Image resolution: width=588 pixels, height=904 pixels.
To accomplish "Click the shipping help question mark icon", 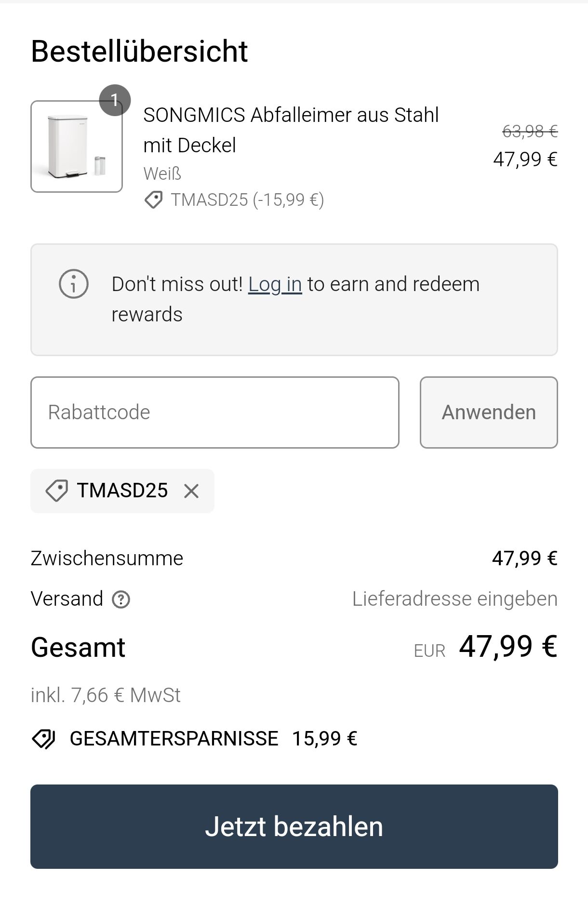I will click(121, 599).
